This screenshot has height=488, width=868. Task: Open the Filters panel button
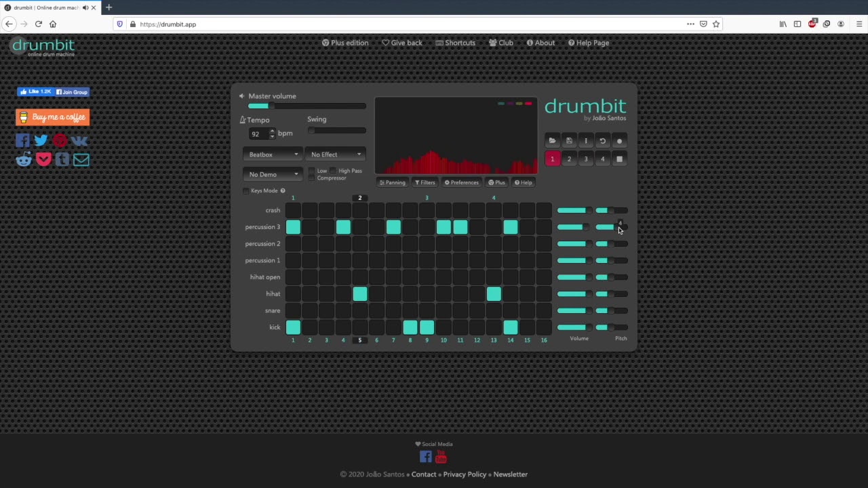(425, 182)
